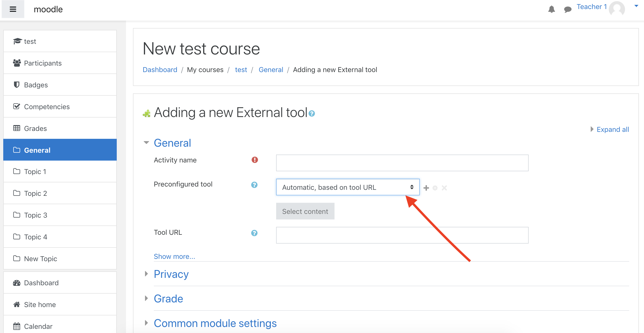
Task: Open the user menu arrow at top right
Action: click(x=636, y=6)
